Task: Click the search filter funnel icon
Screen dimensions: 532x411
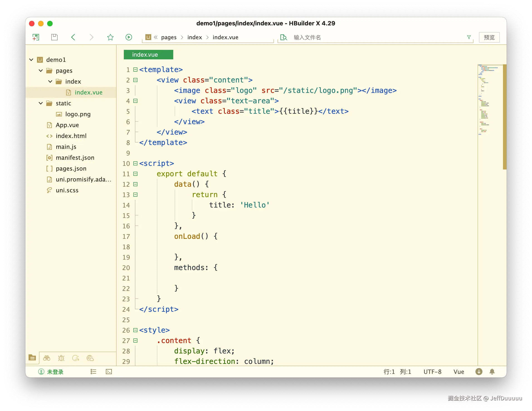Action: point(469,37)
